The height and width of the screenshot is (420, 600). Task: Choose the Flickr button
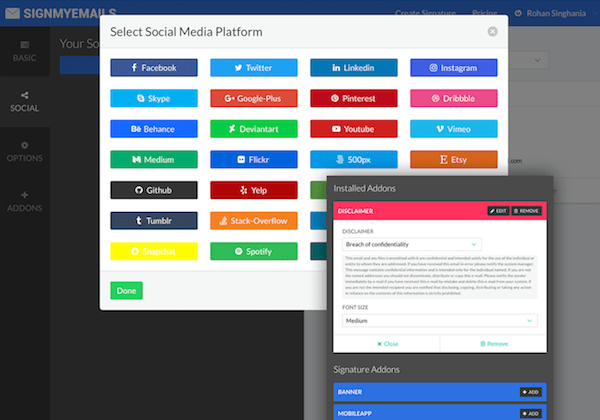pos(254,160)
